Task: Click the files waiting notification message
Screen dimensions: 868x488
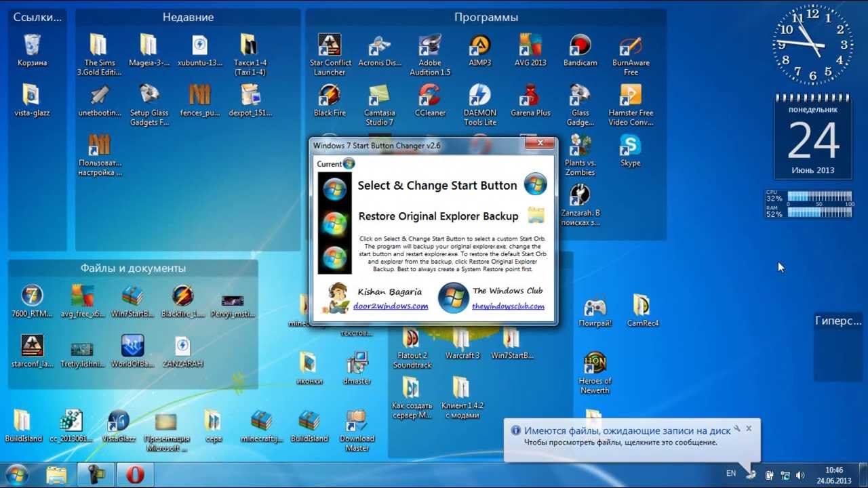Action: [620, 443]
